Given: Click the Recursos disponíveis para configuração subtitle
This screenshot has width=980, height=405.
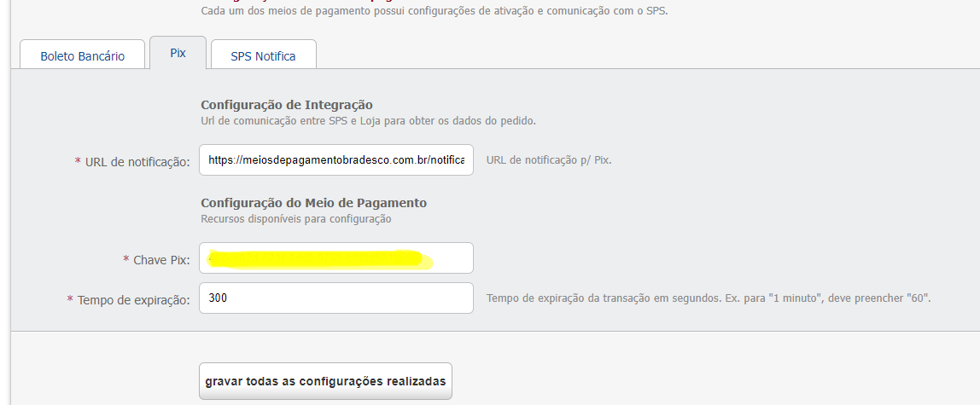Looking at the screenshot, I should (x=295, y=219).
